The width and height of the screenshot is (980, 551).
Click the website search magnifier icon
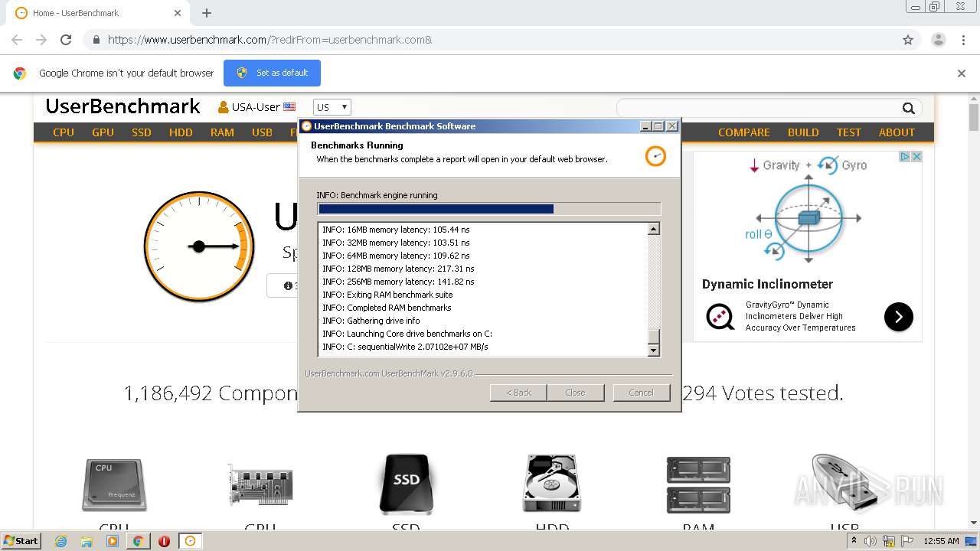[x=908, y=108]
